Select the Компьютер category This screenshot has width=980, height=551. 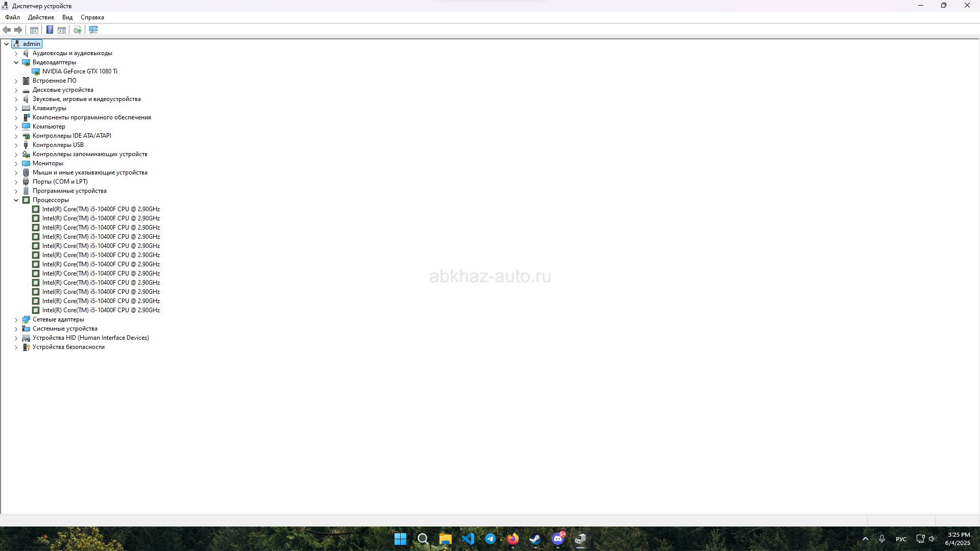coord(49,127)
